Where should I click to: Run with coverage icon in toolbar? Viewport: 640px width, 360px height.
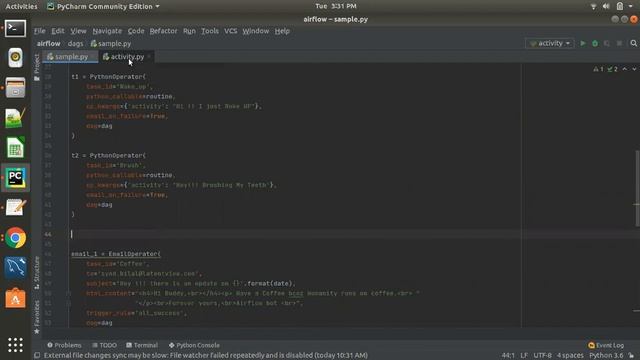coord(607,43)
